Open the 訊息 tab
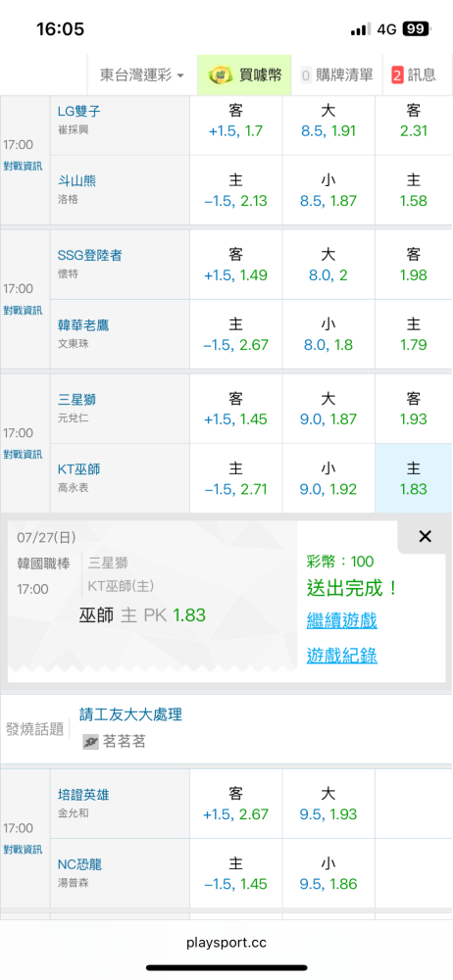This screenshot has height=980, width=453. point(414,75)
